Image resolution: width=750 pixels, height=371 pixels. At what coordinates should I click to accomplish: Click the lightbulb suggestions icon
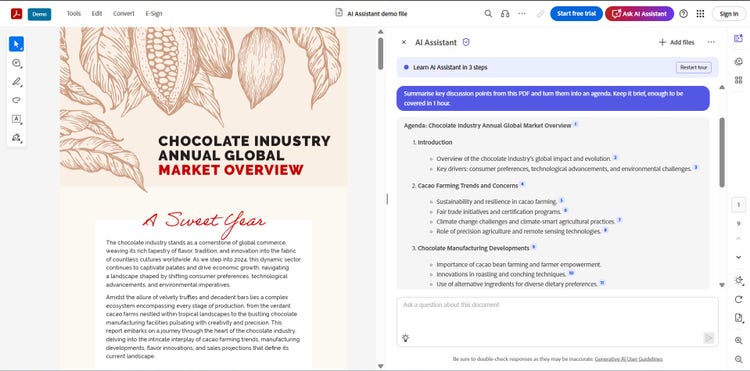pyautogui.click(x=406, y=338)
